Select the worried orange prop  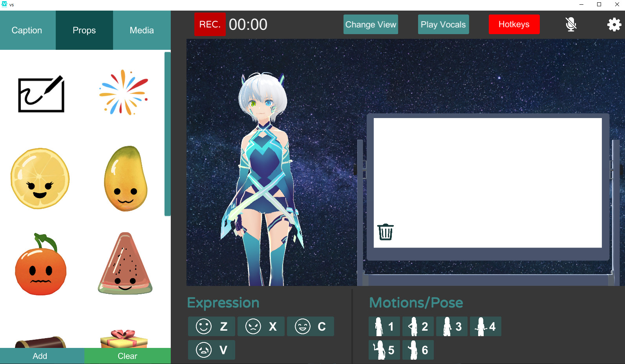(40, 265)
